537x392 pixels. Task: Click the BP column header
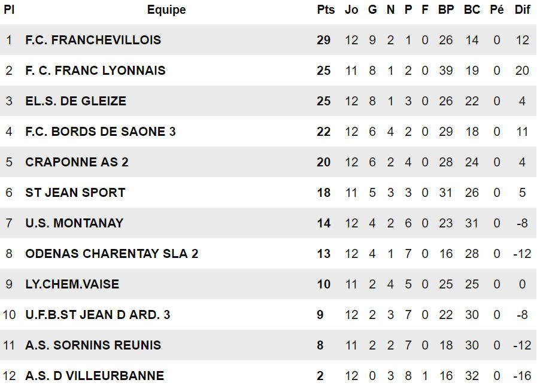pos(446,10)
